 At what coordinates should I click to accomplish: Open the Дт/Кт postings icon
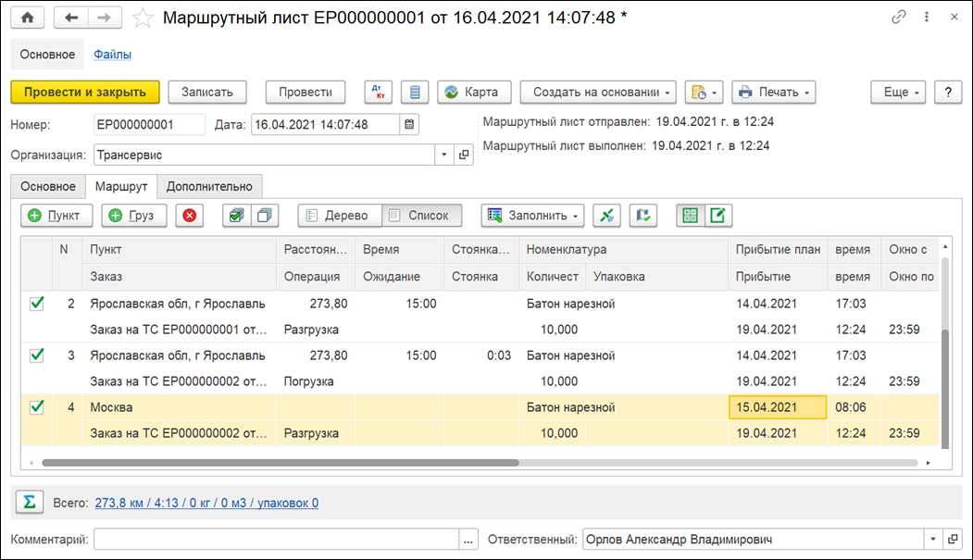tap(378, 92)
